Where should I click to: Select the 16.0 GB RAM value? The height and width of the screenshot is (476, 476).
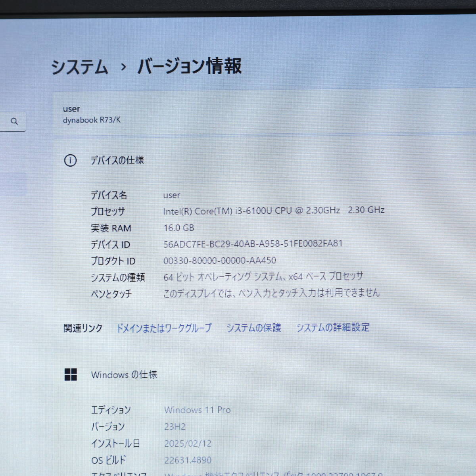point(179,228)
